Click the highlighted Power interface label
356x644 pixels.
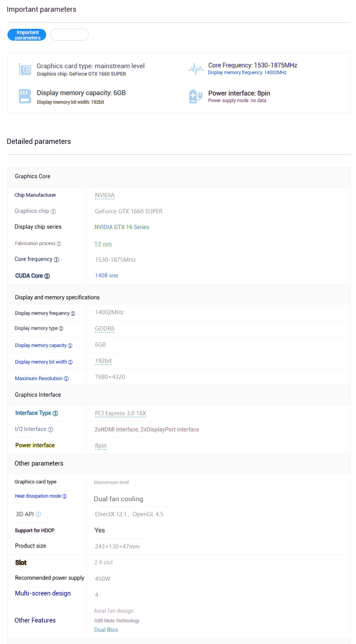(x=35, y=445)
